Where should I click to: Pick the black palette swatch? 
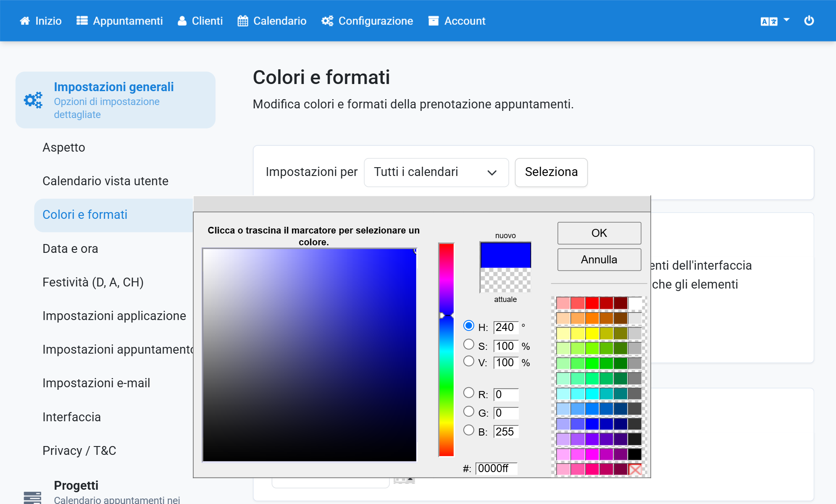click(x=635, y=454)
